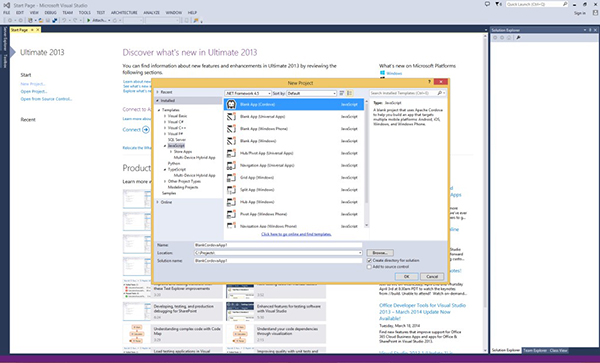600x363 pixels.
Task: Open the TOOLS menu
Action: click(85, 13)
